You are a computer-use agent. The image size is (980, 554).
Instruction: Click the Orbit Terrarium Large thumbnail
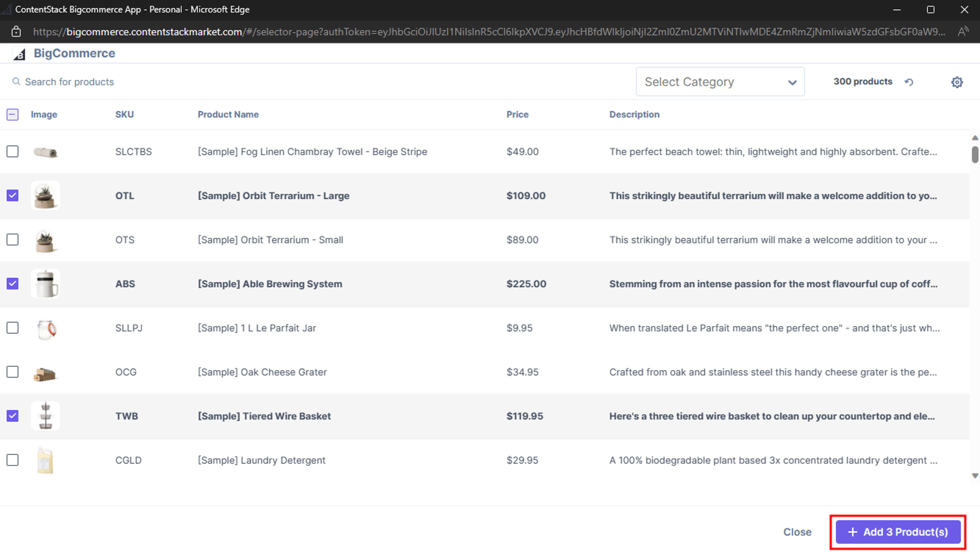tap(45, 196)
